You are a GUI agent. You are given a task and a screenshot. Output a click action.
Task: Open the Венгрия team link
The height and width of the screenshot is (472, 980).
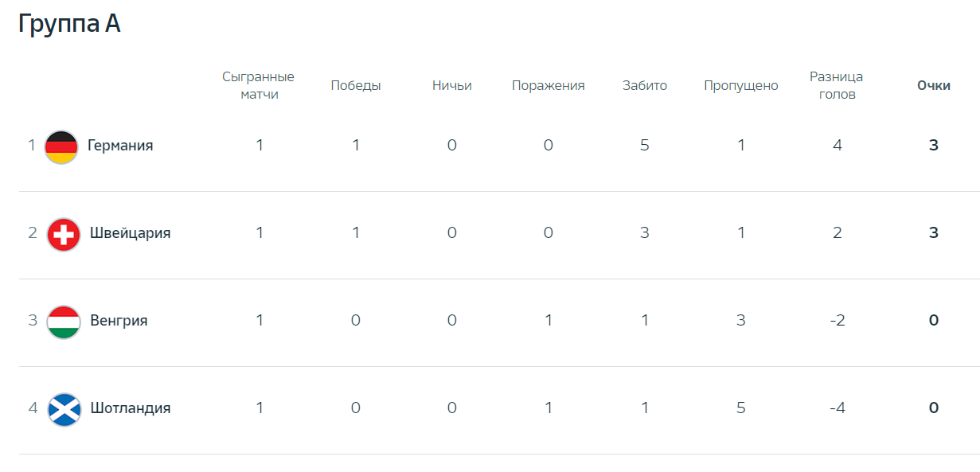pos(119,321)
